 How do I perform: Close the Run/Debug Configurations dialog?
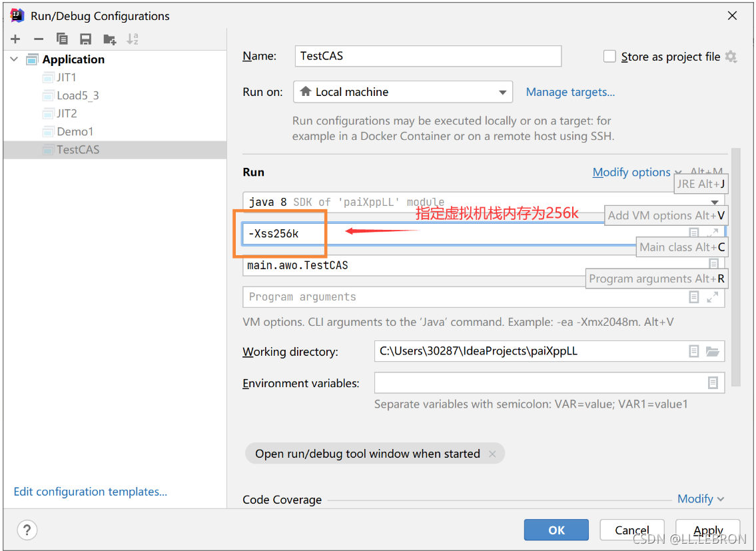[733, 15]
